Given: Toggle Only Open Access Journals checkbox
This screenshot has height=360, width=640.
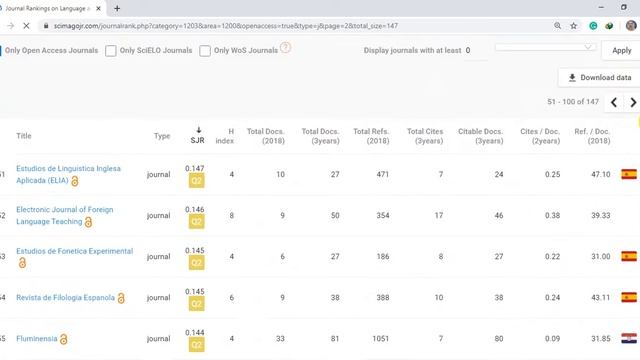Looking at the screenshot, I should pyautogui.click(x=0, y=51).
